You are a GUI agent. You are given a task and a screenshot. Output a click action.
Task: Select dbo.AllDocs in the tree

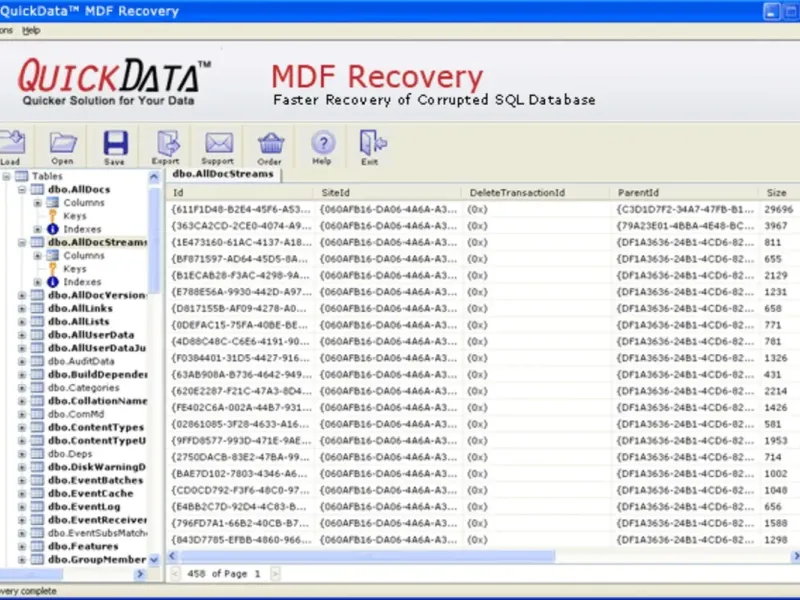[x=79, y=189]
